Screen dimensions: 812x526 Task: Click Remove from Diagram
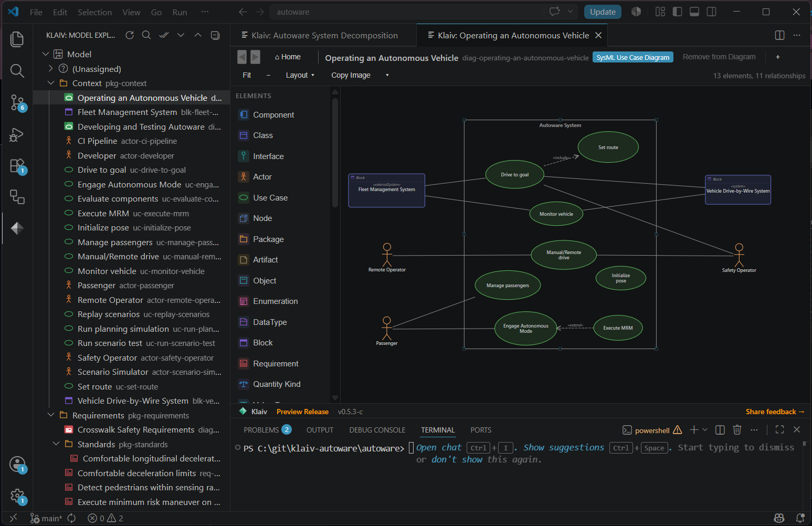click(x=719, y=57)
